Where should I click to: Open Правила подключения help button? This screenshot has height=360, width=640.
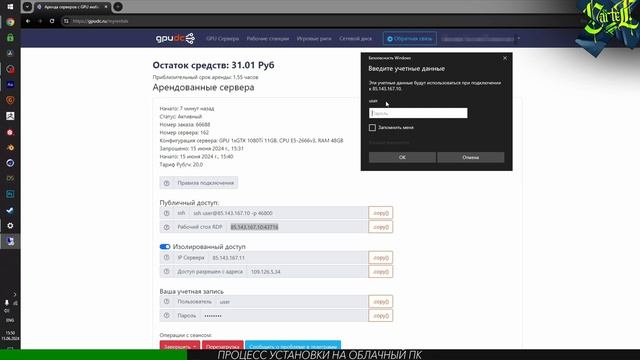coord(199,183)
